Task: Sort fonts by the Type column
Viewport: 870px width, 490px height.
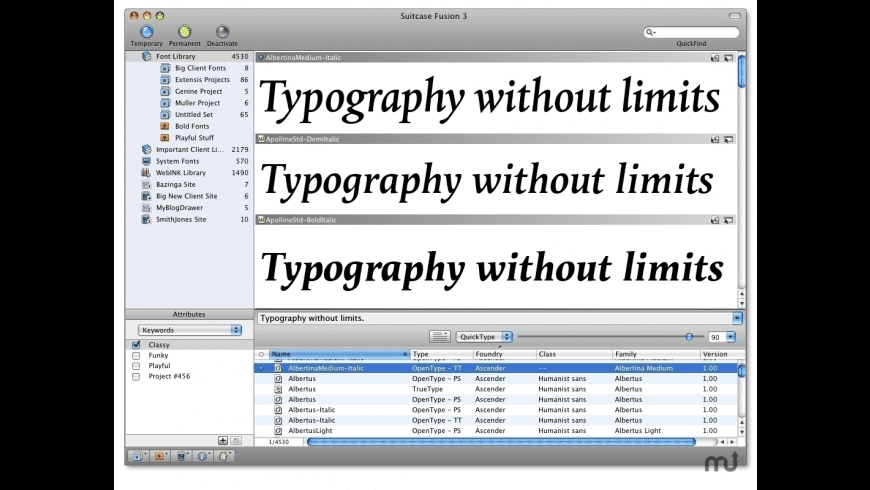Action: coord(441,354)
